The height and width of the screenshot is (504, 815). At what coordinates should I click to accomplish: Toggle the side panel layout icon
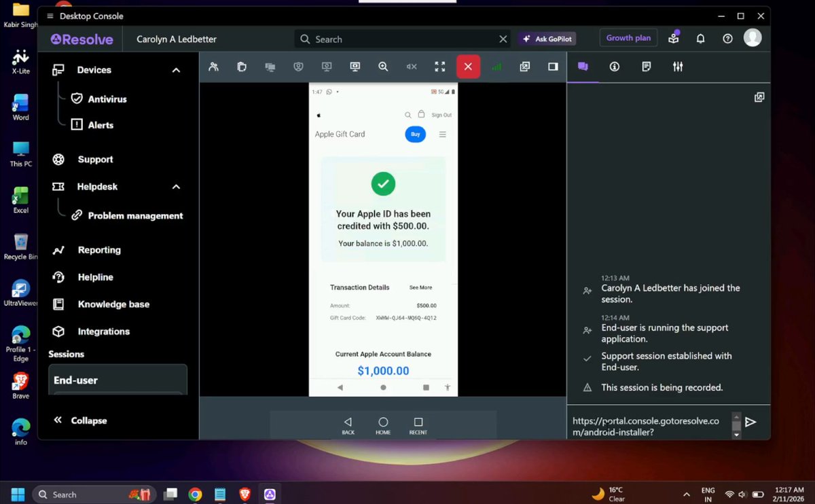[553, 67]
